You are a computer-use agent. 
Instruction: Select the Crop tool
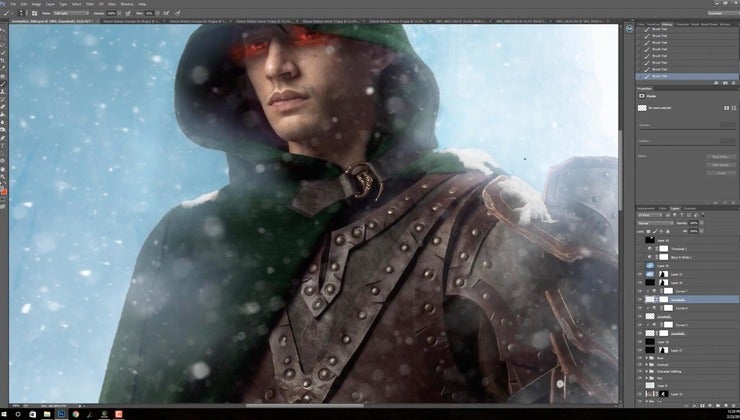point(4,60)
